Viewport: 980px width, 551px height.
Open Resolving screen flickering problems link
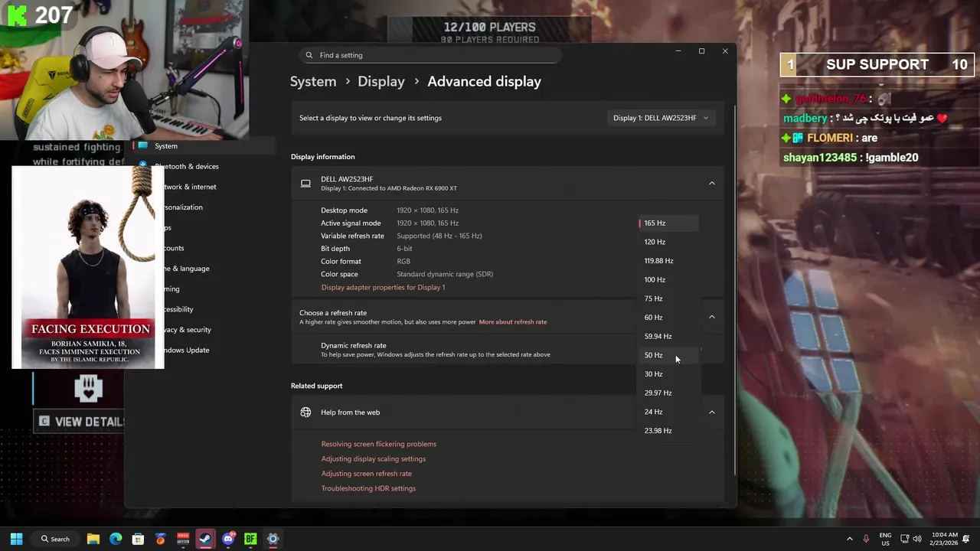[x=378, y=444]
